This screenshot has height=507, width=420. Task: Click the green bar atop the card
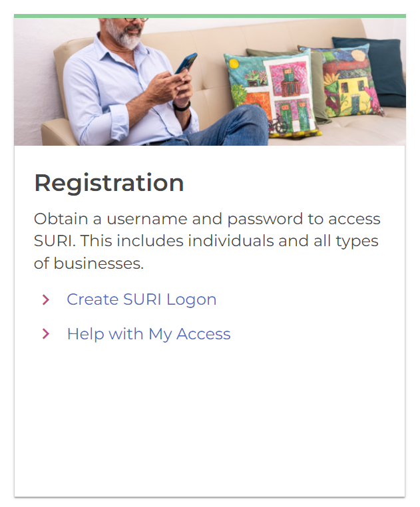210,16
